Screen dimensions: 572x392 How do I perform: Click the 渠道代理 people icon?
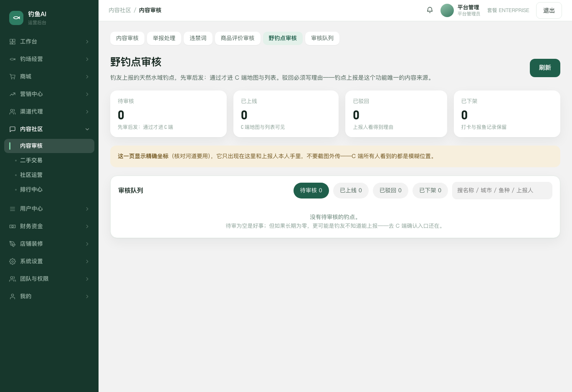click(13, 112)
